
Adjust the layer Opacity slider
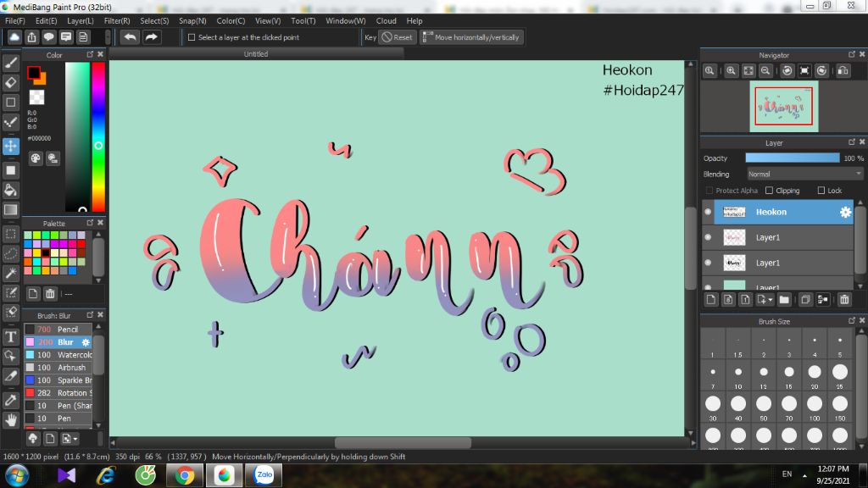pos(793,158)
